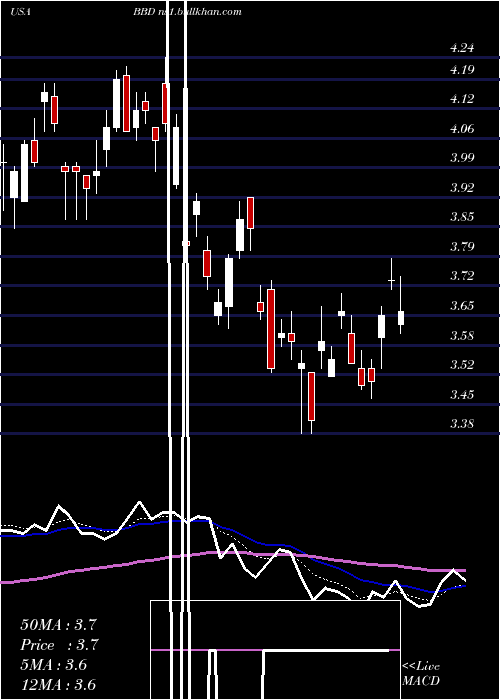Click the 4.19 price level label
500x700 pixels.
462,70
